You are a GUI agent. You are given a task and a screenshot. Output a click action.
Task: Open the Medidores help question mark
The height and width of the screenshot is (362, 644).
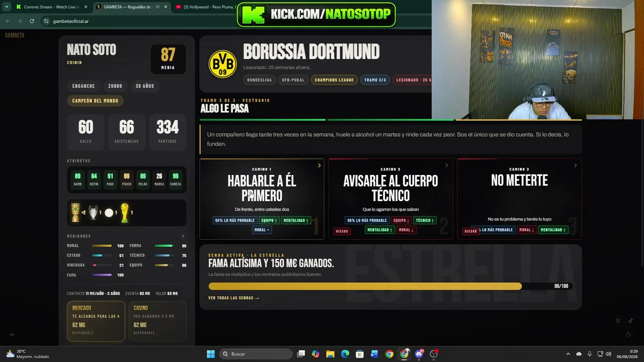[x=183, y=236]
